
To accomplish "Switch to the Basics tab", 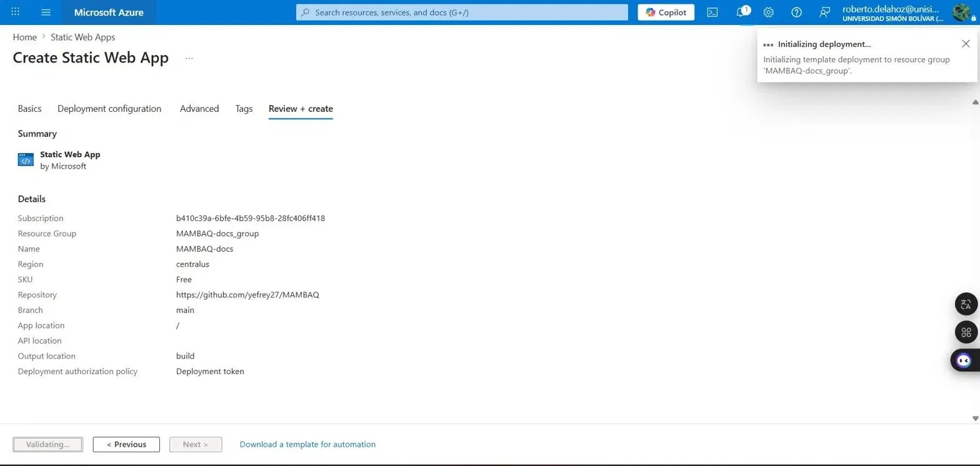I will tap(29, 109).
